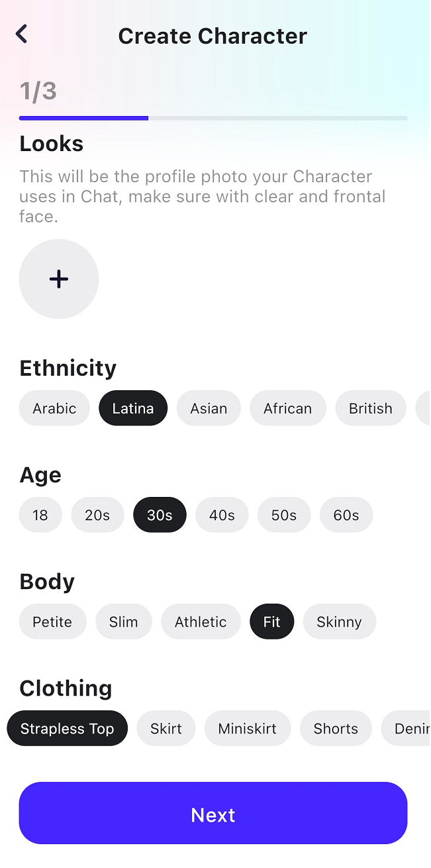Image resolution: width=431 pixels, height=868 pixels.
Task: Set age to 60s
Action: tap(346, 515)
